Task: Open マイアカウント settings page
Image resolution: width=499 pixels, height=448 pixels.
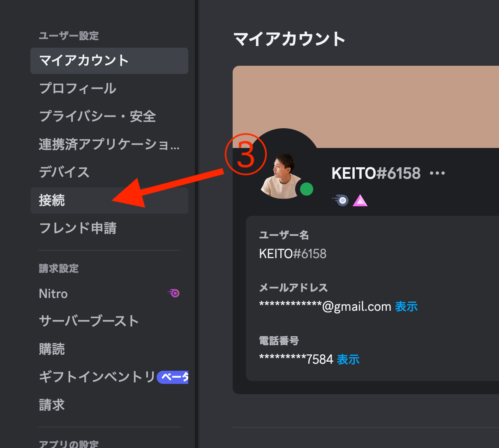Action: pyautogui.click(x=109, y=61)
